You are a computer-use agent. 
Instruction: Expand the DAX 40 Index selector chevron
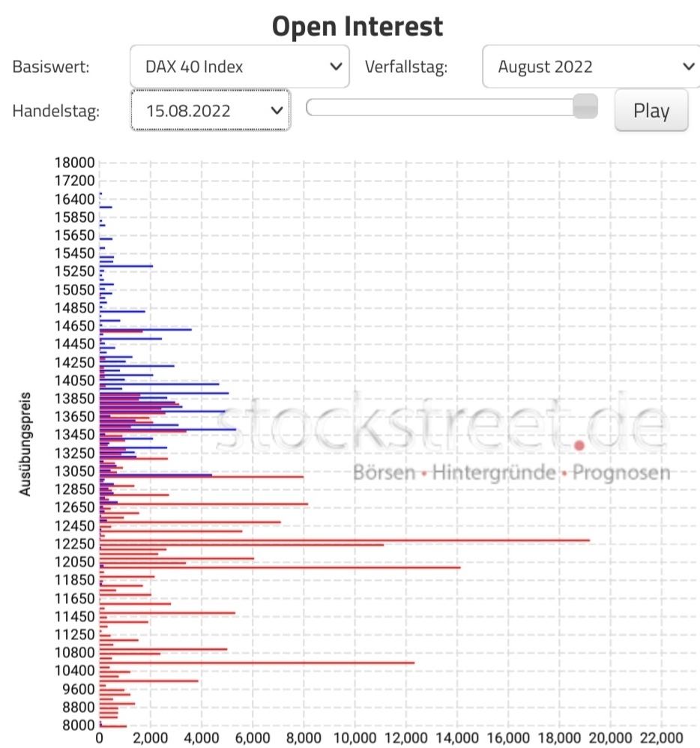[x=336, y=66]
